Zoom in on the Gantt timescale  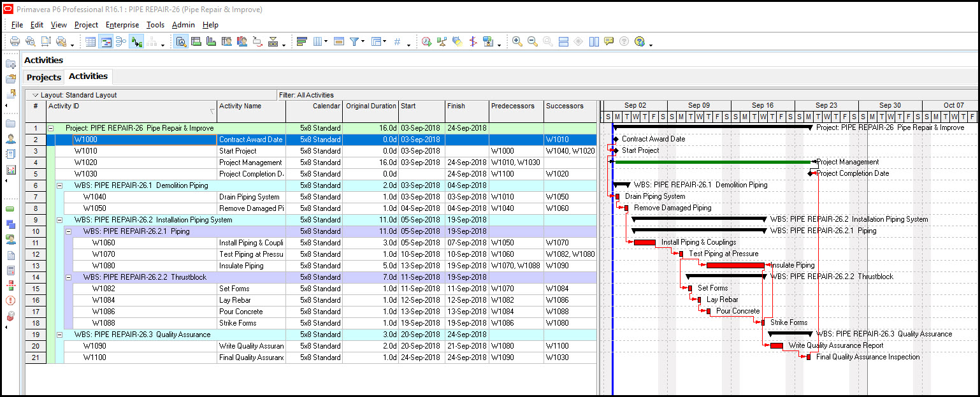[x=517, y=41]
